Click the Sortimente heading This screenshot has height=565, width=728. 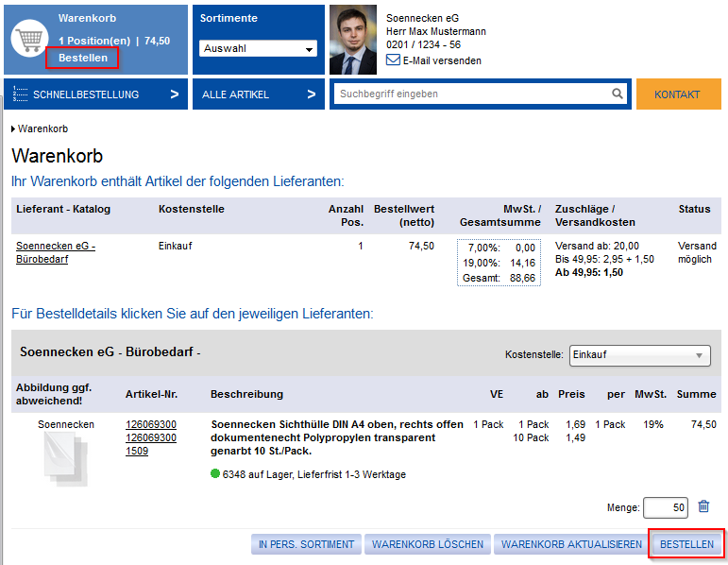(x=229, y=18)
